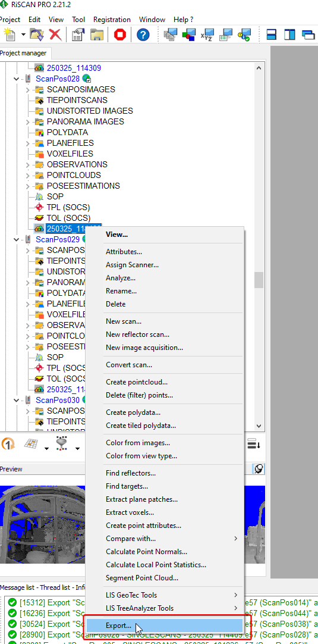This screenshot has width=318, height=644.
Task: Choose Attributes... in the context menu
Action: (x=164, y=252)
